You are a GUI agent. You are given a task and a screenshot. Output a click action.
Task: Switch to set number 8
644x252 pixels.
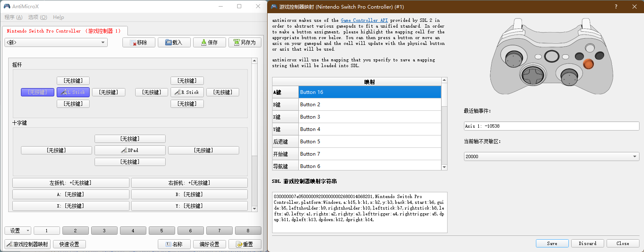(248, 231)
